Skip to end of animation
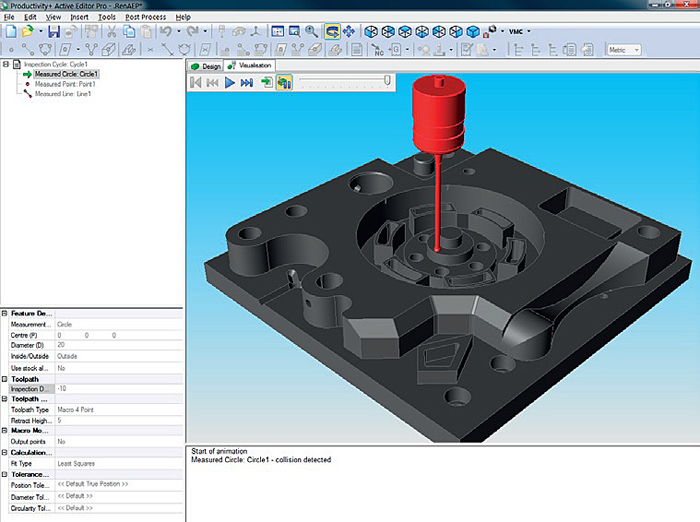This screenshot has width=700, height=522. click(x=247, y=83)
